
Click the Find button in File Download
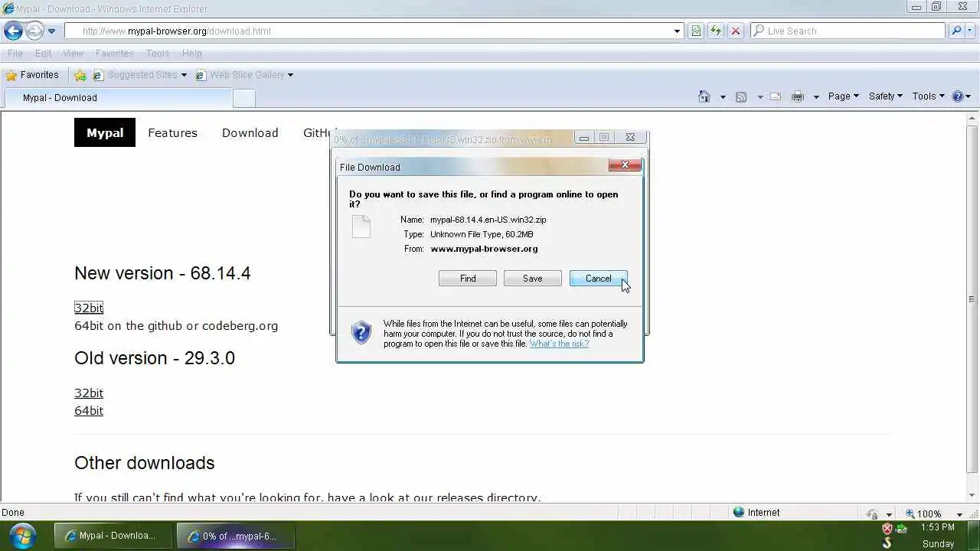point(468,279)
